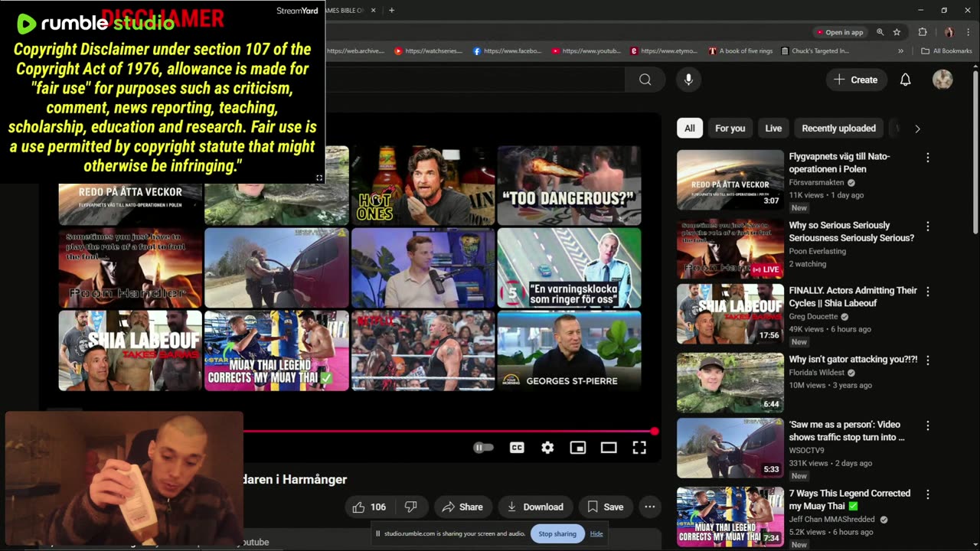
Task: Enable miniplayer mode icon
Action: coord(578,448)
